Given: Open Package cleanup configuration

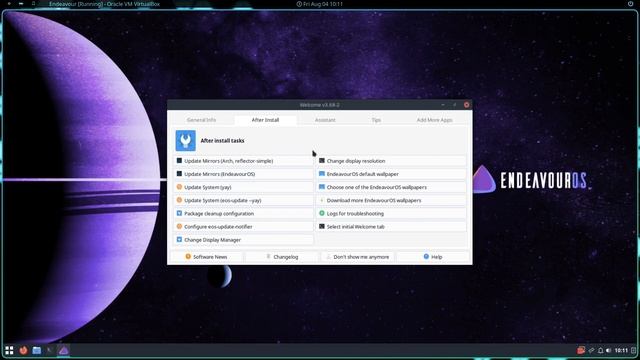Looking at the screenshot, I should [x=244, y=213].
